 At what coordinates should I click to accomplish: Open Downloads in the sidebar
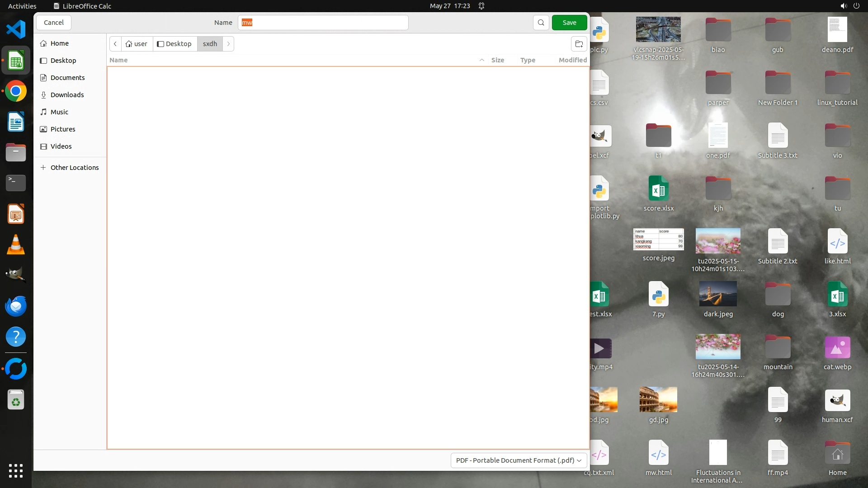(x=67, y=95)
